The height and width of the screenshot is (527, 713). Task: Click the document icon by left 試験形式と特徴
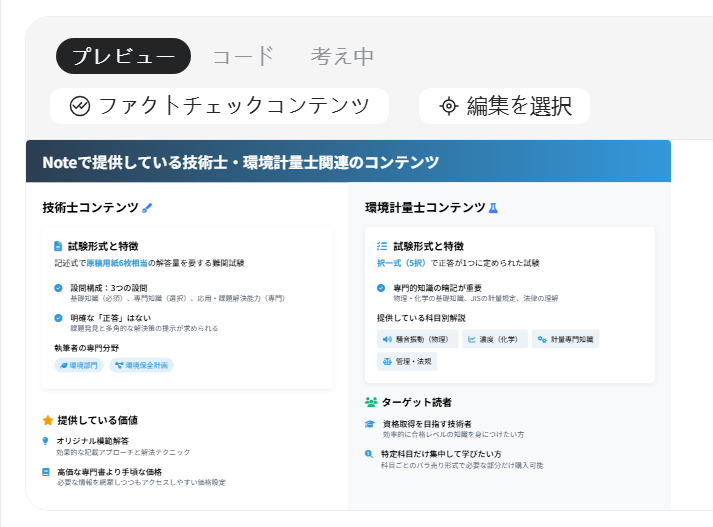tap(58, 246)
